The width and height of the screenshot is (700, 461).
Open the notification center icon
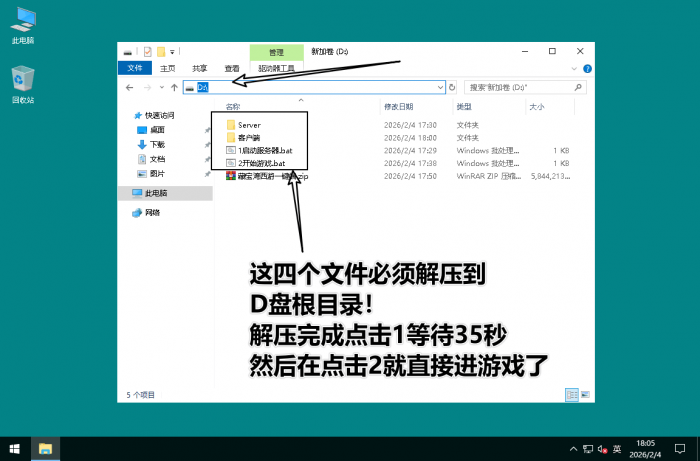[680, 449]
